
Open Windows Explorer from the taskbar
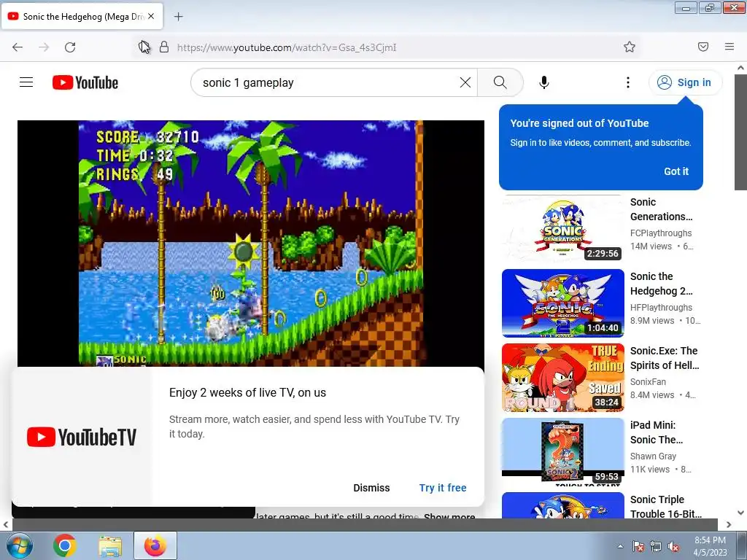[110, 545]
